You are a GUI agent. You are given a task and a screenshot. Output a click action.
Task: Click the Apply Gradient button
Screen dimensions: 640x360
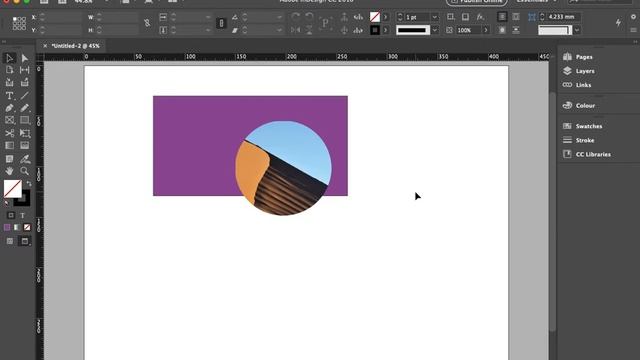tap(17, 227)
